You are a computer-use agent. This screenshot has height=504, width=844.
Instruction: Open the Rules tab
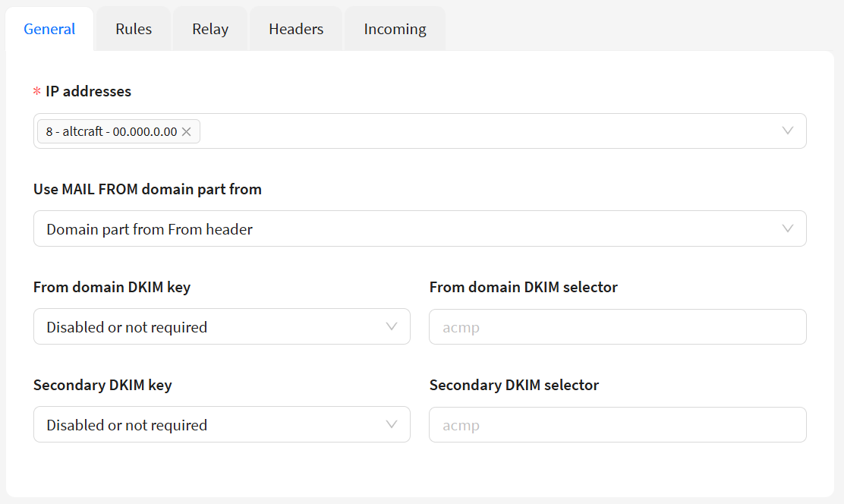[x=134, y=29]
